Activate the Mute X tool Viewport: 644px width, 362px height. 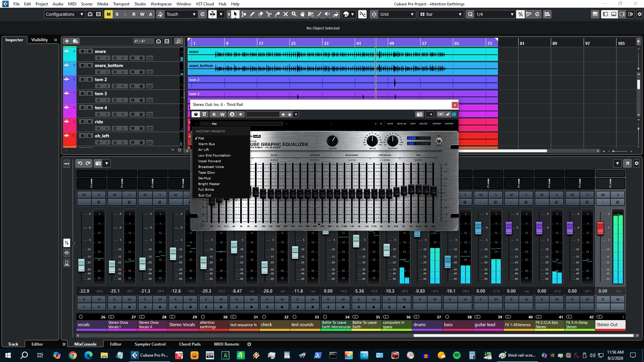[286, 14]
